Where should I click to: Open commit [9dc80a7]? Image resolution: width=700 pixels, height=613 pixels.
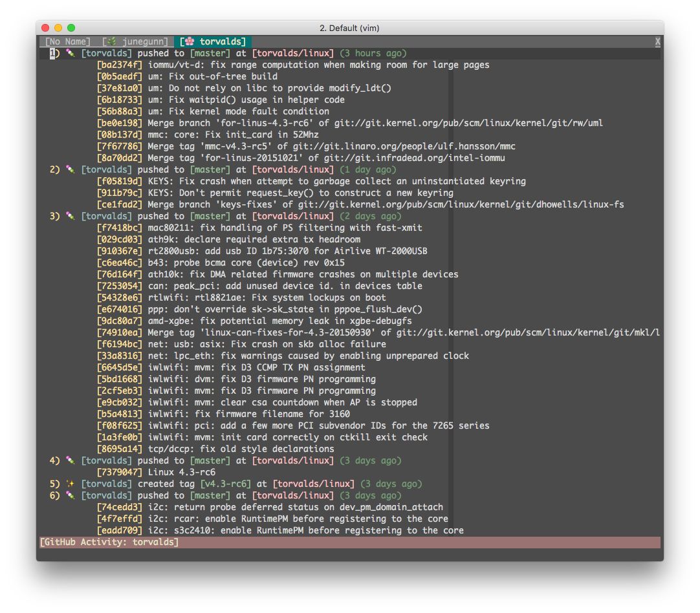point(120,321)
